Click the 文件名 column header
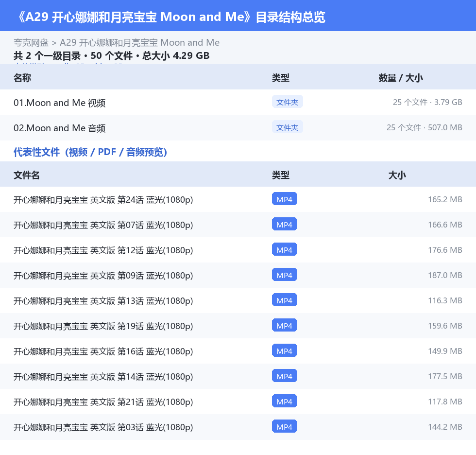 pos(26,175)
